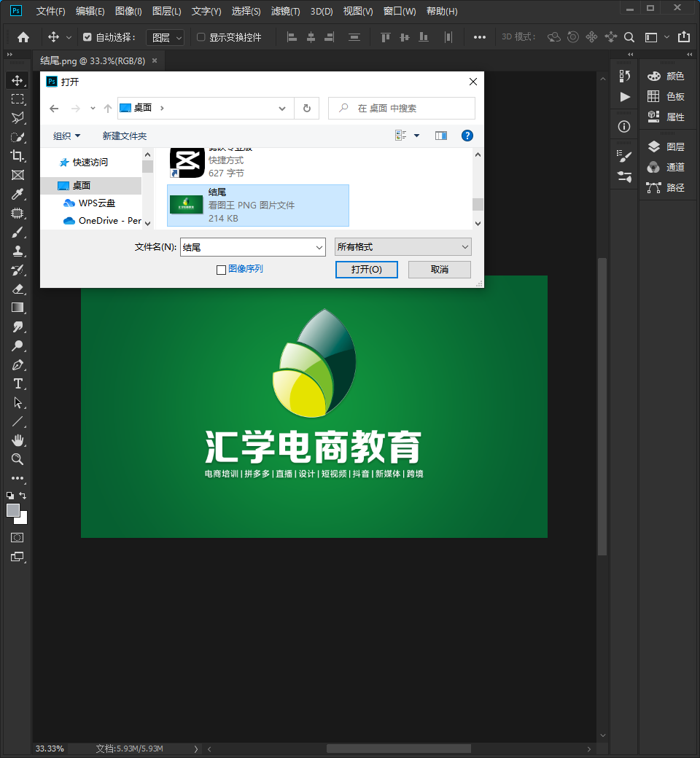Expand the 组织 menu in Open dialog

67,136
